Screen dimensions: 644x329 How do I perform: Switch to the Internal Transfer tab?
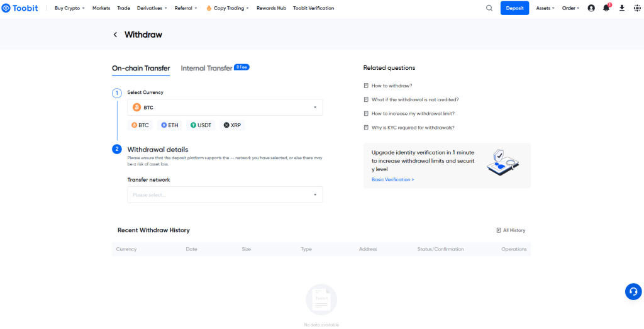coord(206,68)
